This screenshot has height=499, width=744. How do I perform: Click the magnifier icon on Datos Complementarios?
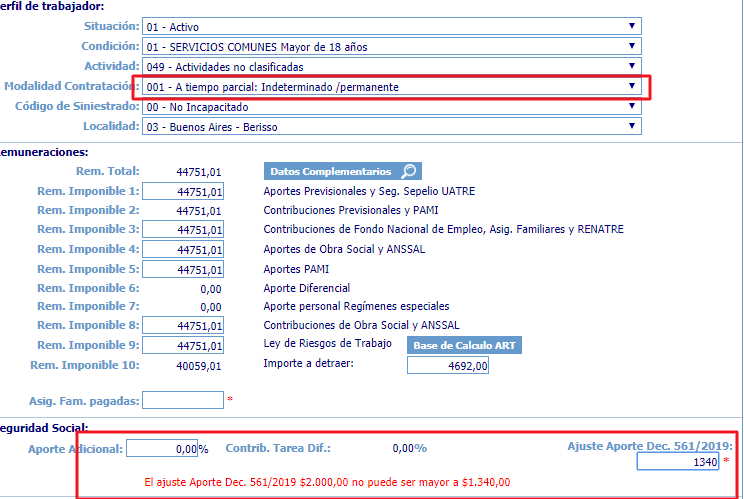[408, 171]
